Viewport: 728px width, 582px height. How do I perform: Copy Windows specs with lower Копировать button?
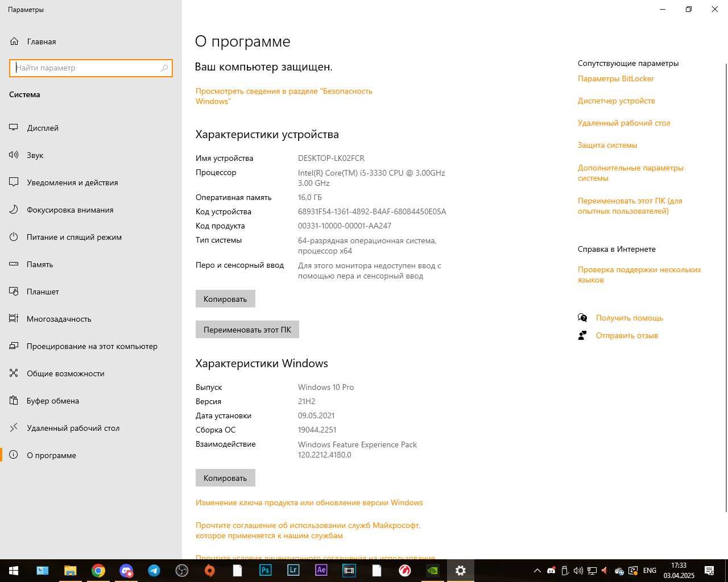point(225,478)
